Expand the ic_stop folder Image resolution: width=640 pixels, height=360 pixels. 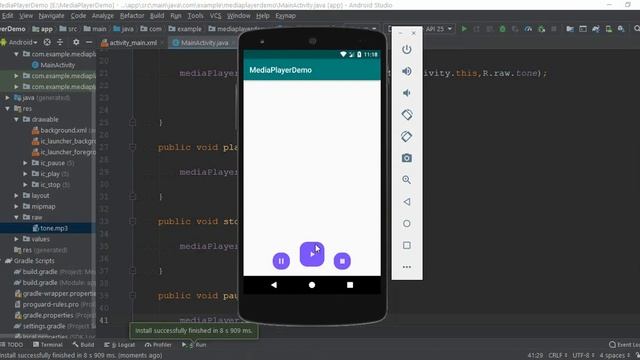pos(25,184)
